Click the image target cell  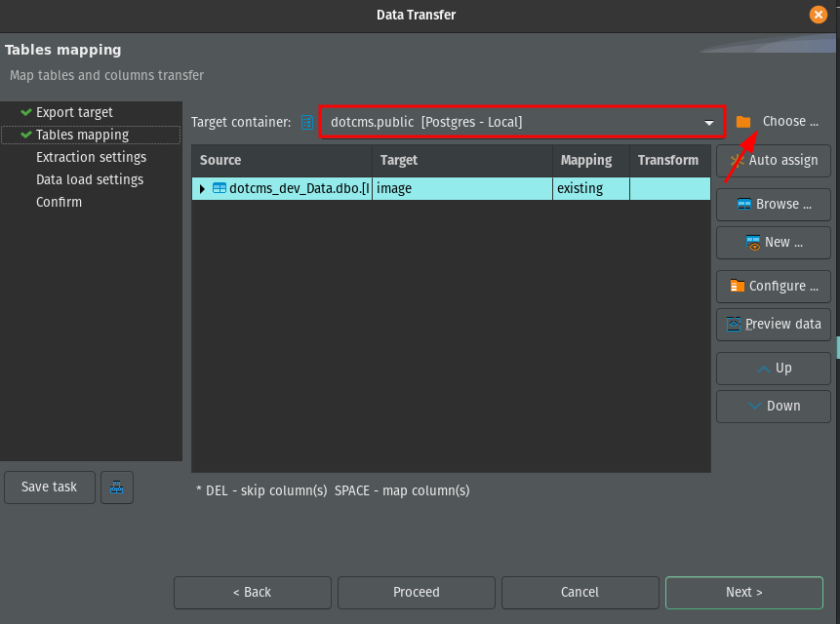click(461, 188)
